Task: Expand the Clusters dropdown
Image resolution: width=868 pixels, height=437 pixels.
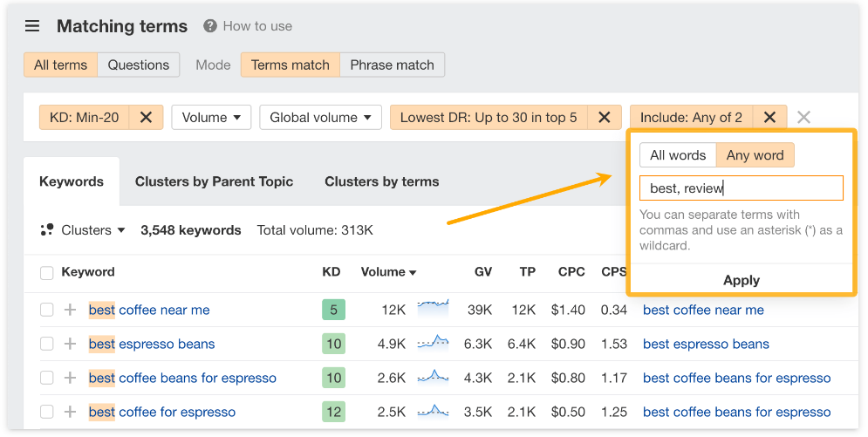Action: pyautogui.click(x=84, y=230)
